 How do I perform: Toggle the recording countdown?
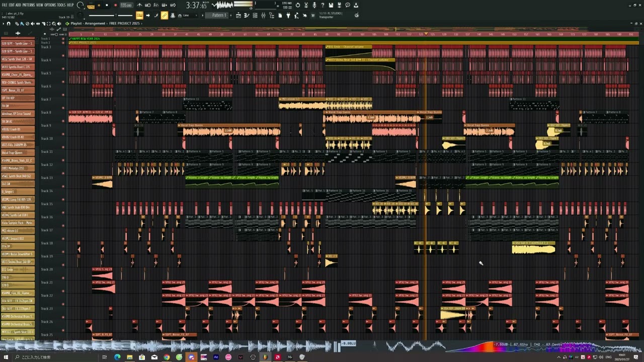(x=156, y=5)
